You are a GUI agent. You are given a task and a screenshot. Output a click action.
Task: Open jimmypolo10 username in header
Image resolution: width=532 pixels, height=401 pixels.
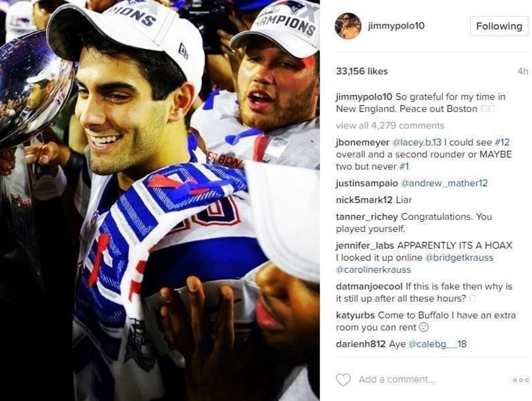coord(396,26)
